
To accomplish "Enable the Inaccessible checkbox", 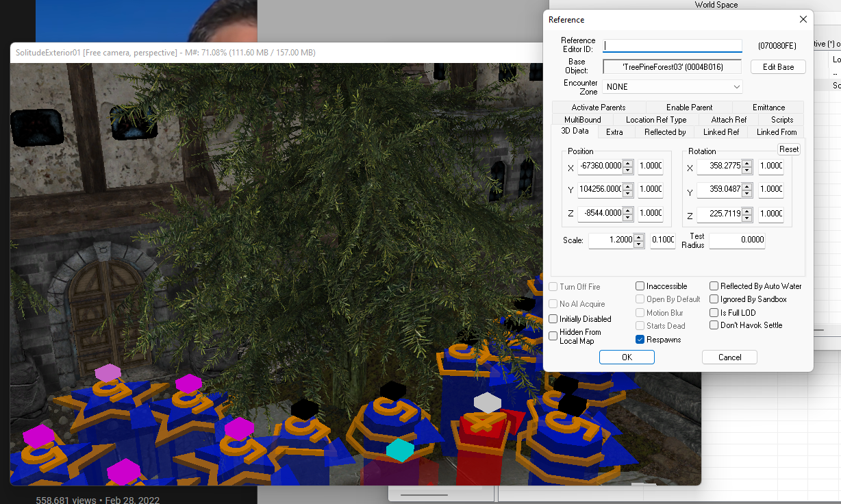I will tap(640, 286).
